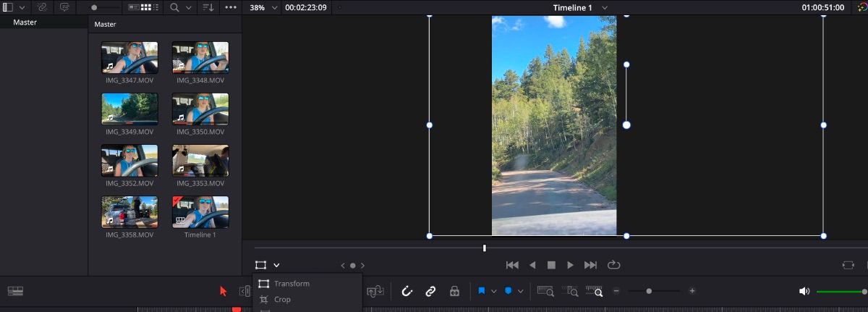This screenshot has height=312, width=868.
Task: Mute audio with the speaker icon
Action: coord(804,291)
